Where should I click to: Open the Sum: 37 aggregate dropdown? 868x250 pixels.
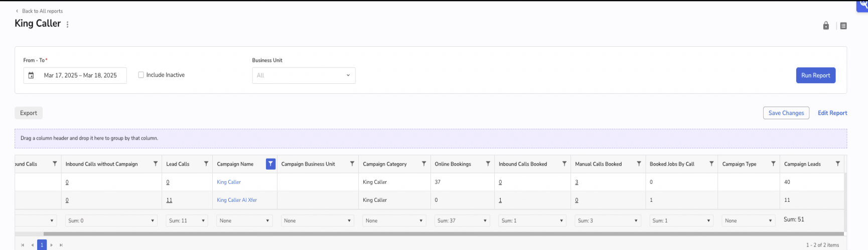[x=462, y=220]
